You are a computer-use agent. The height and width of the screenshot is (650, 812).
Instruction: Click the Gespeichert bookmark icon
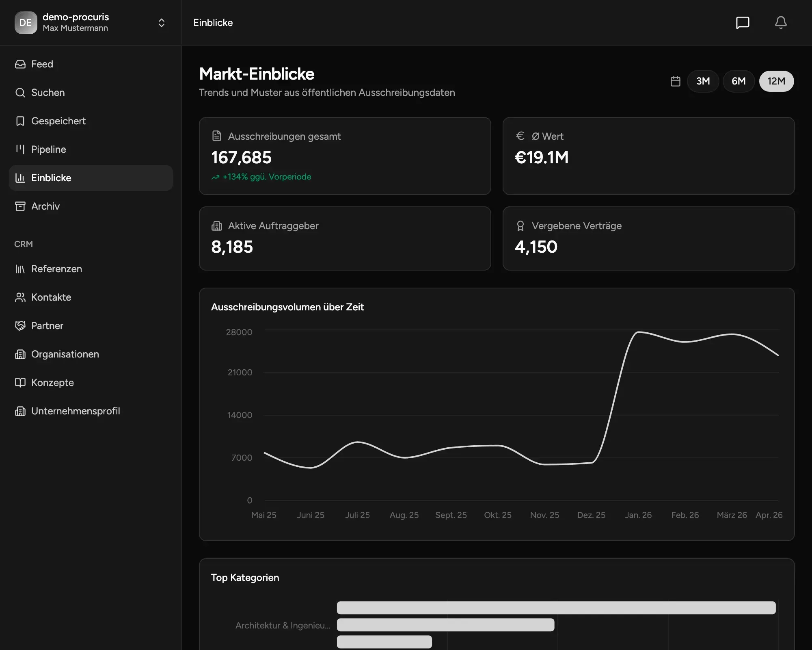click(20, 121)
